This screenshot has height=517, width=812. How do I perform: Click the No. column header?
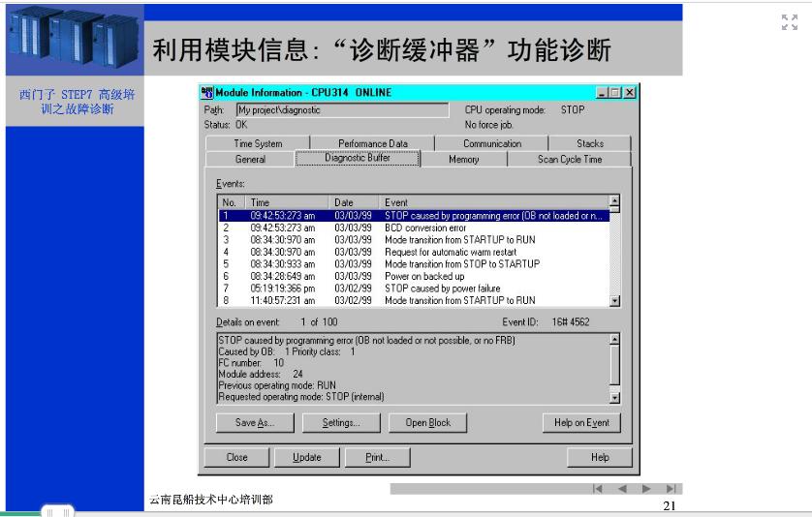click(232, 203)
